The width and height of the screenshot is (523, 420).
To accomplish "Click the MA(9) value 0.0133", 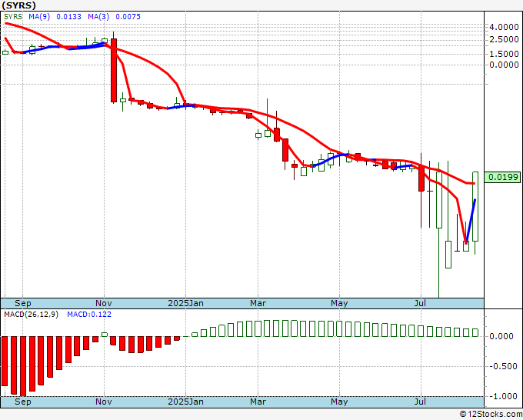I will pos(68,17).
